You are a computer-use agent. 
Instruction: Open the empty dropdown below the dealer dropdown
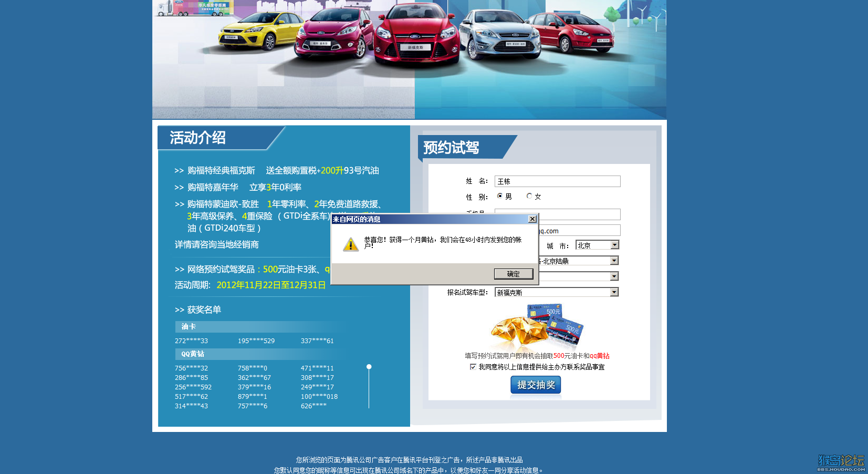coord(579,276)
